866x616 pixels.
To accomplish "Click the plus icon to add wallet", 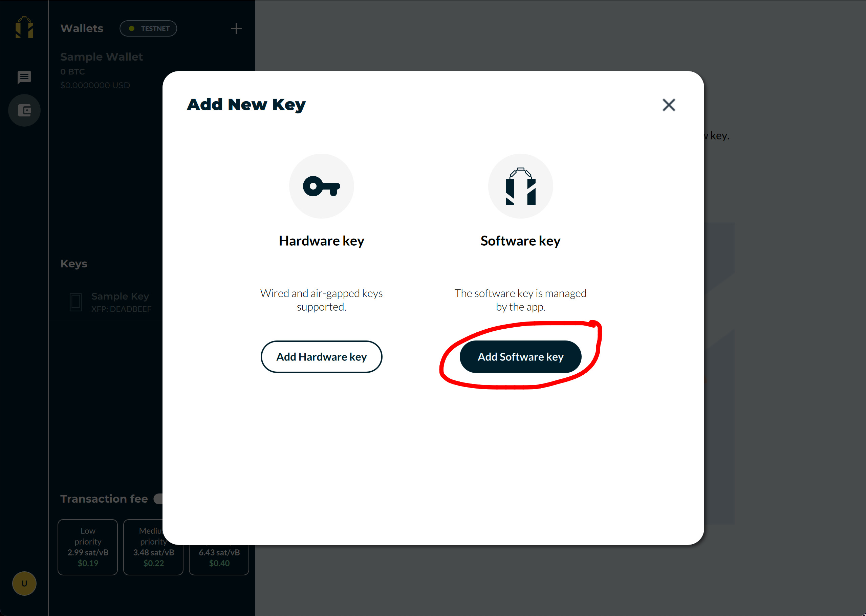I will 236,29.
